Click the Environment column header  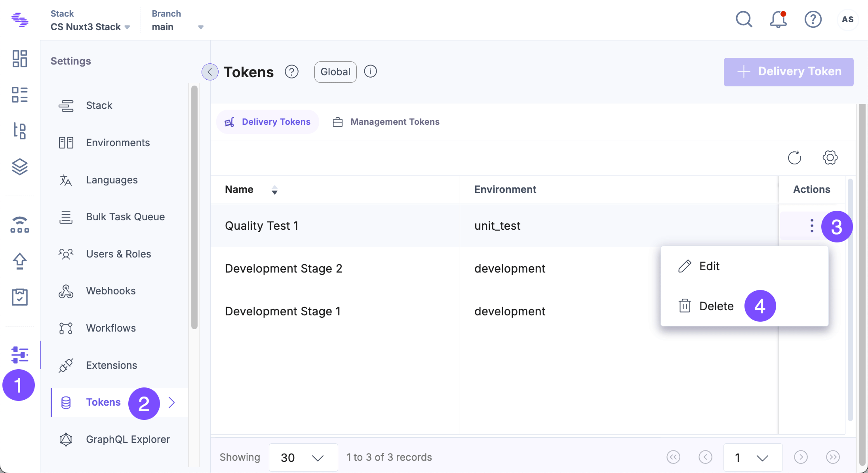505,190
